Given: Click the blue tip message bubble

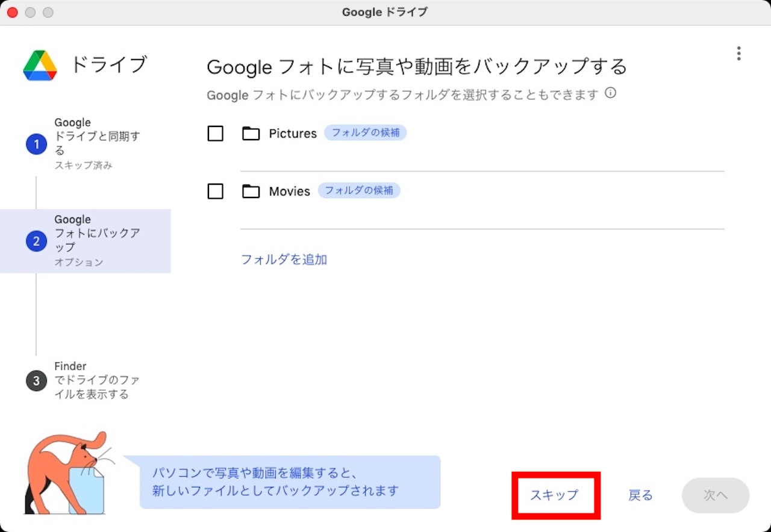Looking at the screenshot, I should click(290, 482).
